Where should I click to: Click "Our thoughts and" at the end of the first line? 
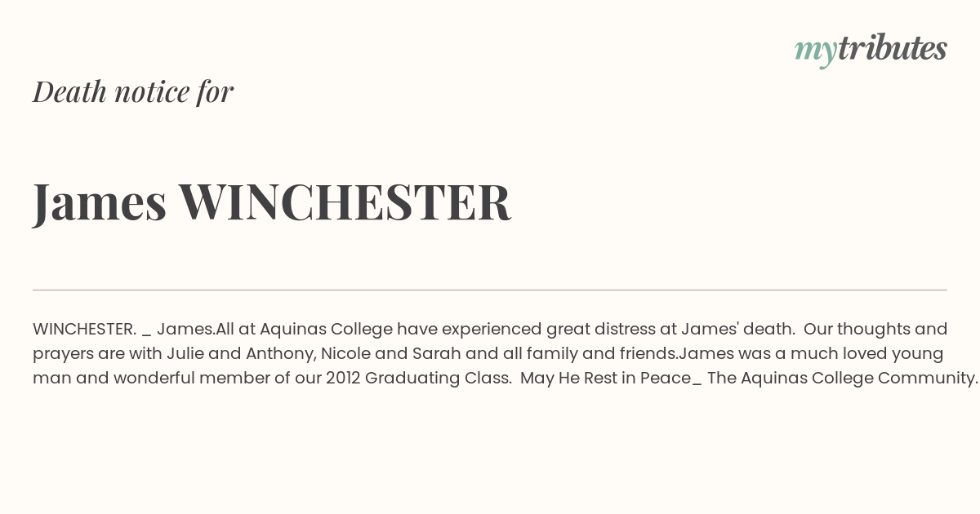pos(875,329)
